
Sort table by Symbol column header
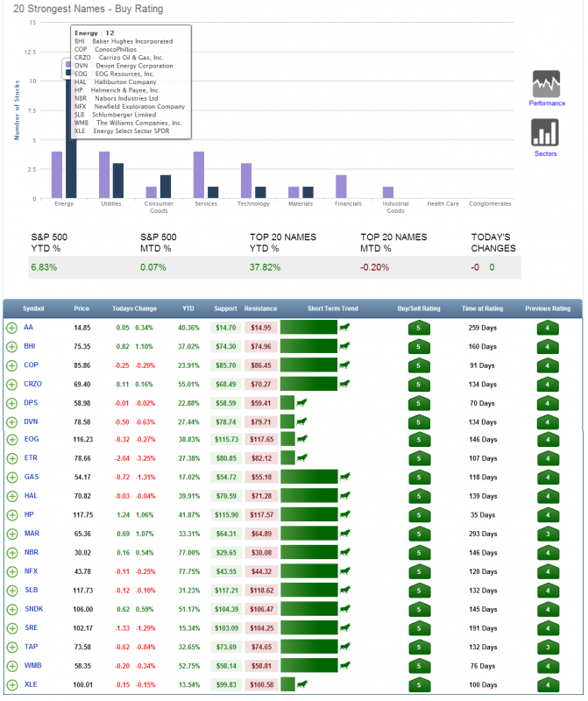[x=33, y=308]
